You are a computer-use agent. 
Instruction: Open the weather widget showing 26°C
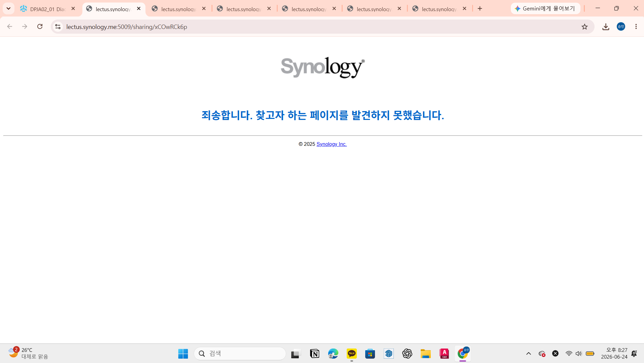28,354
